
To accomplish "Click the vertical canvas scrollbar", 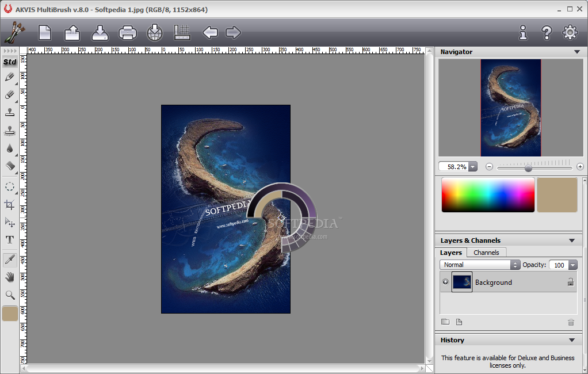I will pyautogui.click(x=430, y=205).
